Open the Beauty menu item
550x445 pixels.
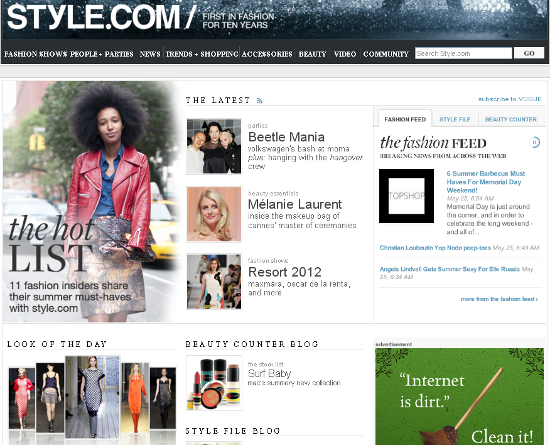(x=313, y=54)
